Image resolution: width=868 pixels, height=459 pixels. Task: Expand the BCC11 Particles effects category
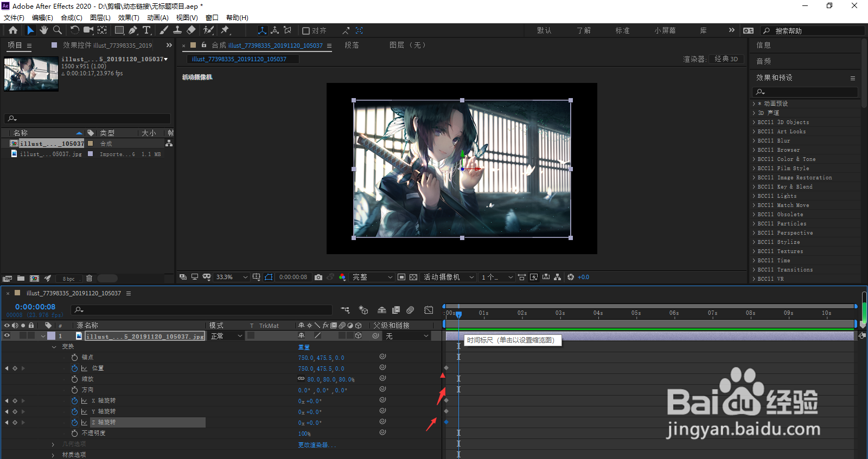click(754, 223)
